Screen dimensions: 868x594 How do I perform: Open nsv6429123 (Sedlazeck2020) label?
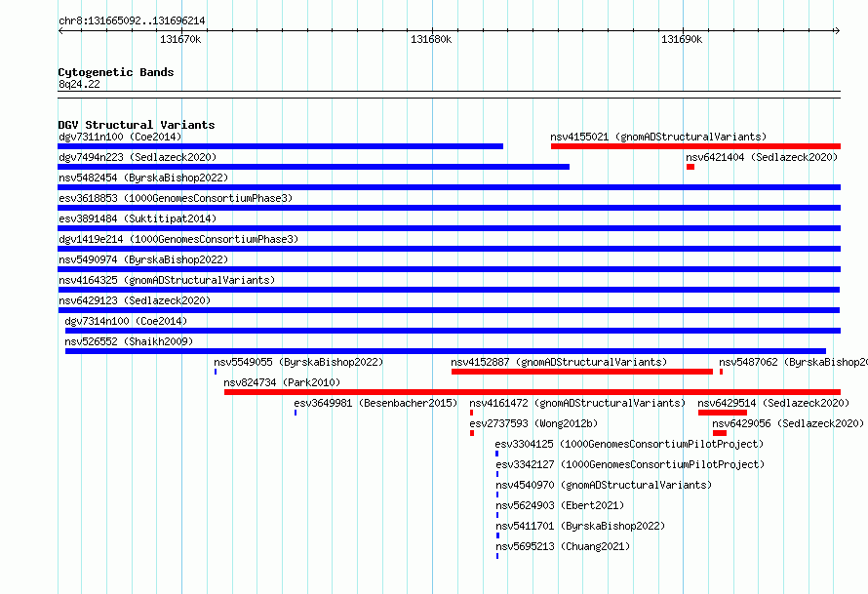click(135, 300)
